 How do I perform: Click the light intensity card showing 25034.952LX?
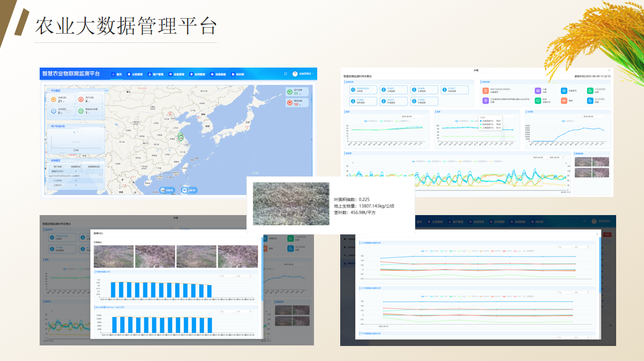click(x=363, y=90)
